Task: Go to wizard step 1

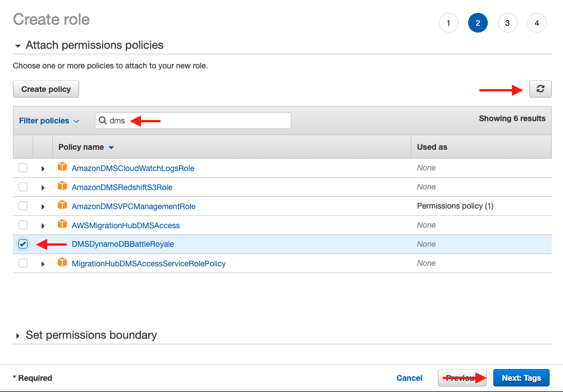Action: coord(448,23)
